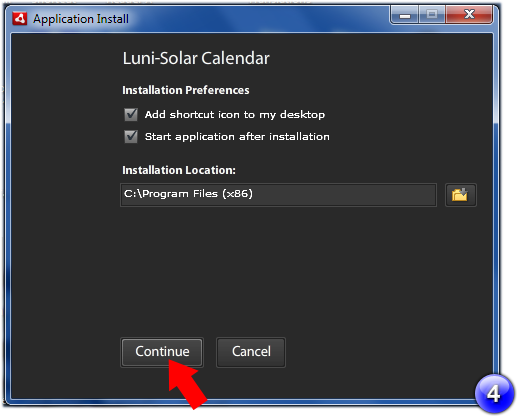This screenshot has width=517, height=416.
Task: Click the blue step 4 badge
Action: click(494, 393)
